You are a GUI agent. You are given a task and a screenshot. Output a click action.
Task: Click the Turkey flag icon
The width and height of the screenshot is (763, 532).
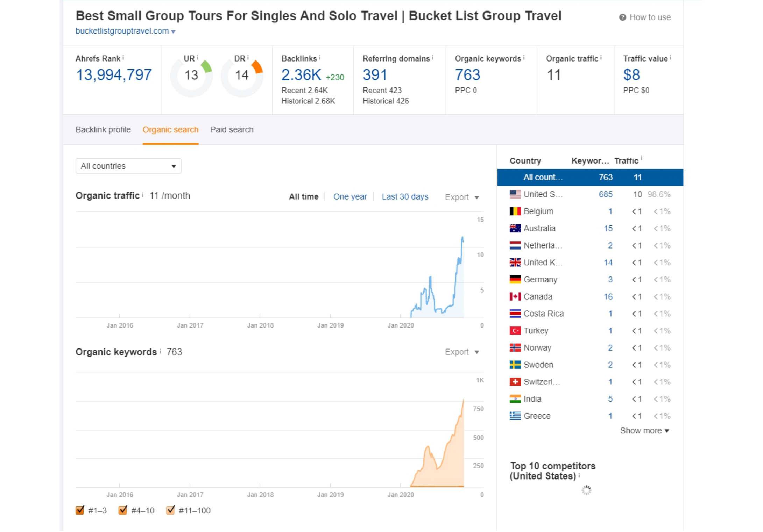click(x=515, y=330)
